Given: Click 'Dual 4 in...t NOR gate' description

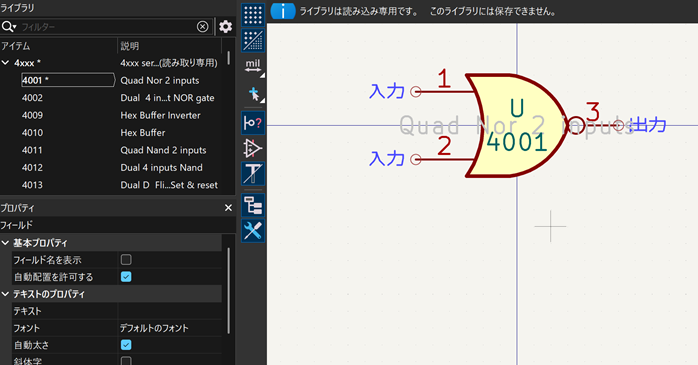Looking at the screenshot, I should point(167,98).
